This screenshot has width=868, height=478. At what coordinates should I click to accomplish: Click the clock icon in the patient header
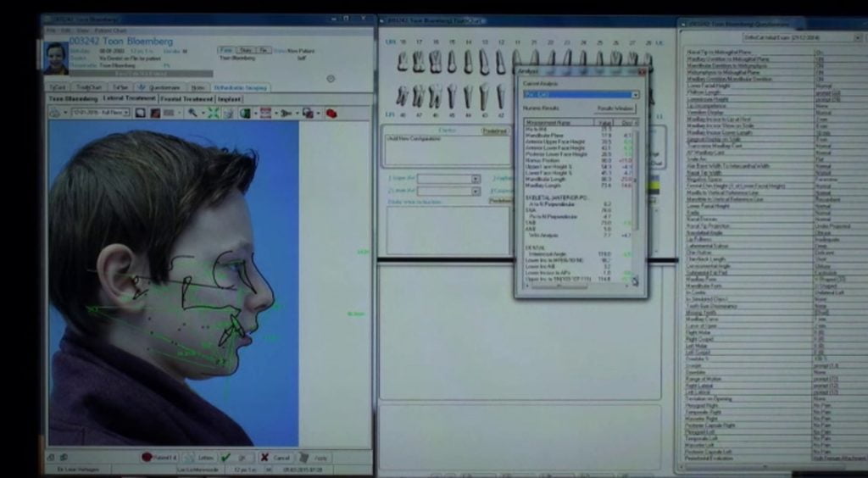(330, 78)
